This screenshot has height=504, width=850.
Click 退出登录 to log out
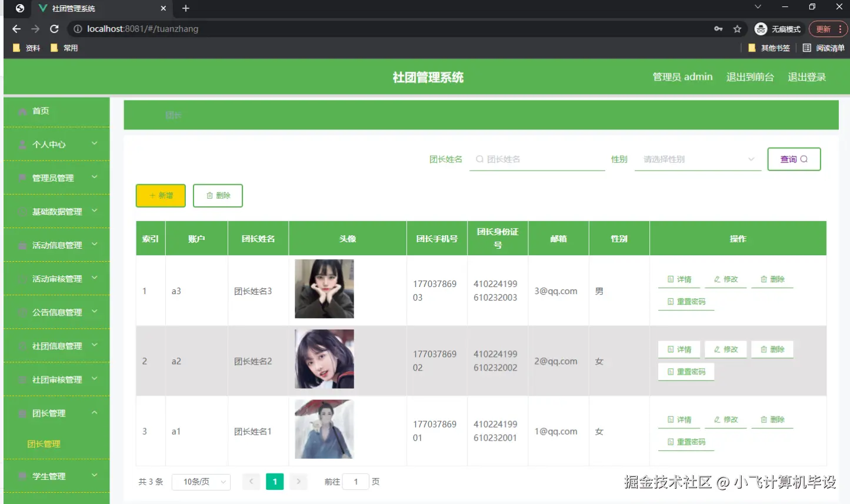[x=806, y=76]
